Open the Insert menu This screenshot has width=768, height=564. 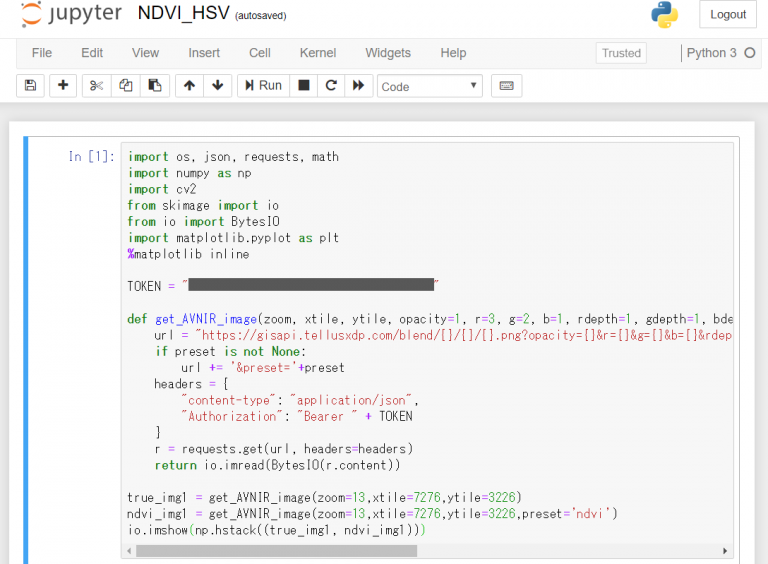(x=204, y=53)
